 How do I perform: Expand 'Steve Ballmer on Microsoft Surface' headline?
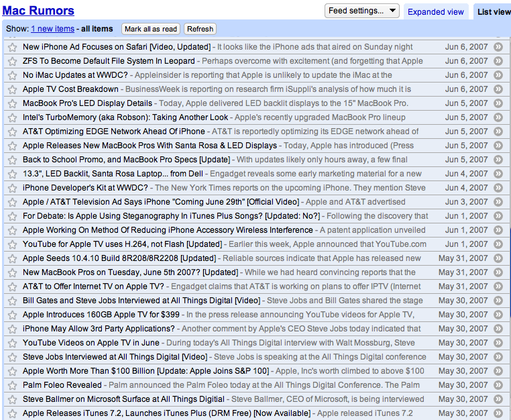[x=123, y=399]
